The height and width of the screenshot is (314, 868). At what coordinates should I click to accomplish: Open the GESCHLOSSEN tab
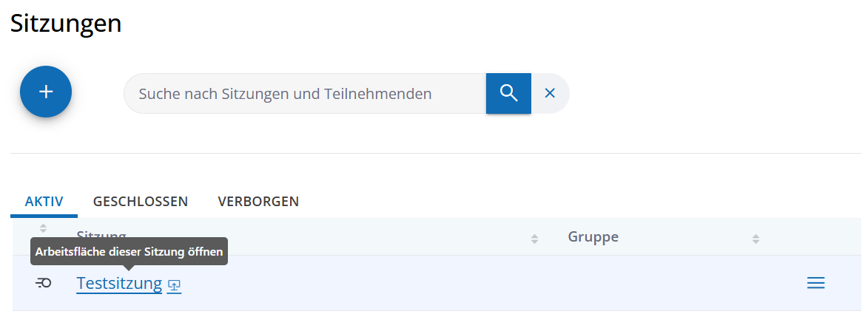pos(141,201)
